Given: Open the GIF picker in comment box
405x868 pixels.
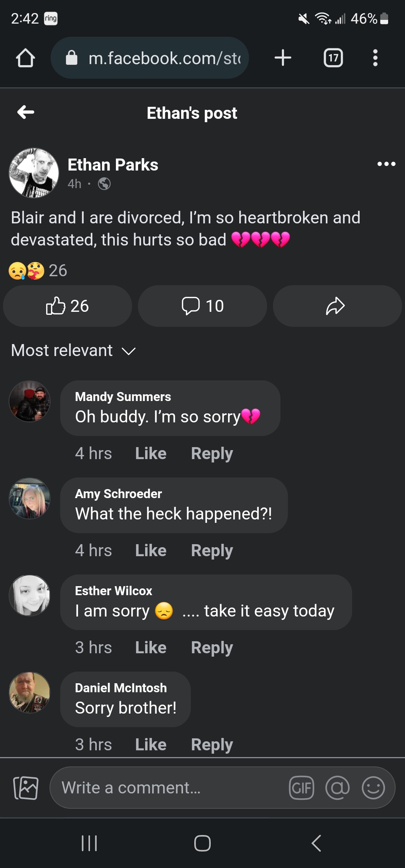Looking at the screenshot, I should (x=301, y=787).
